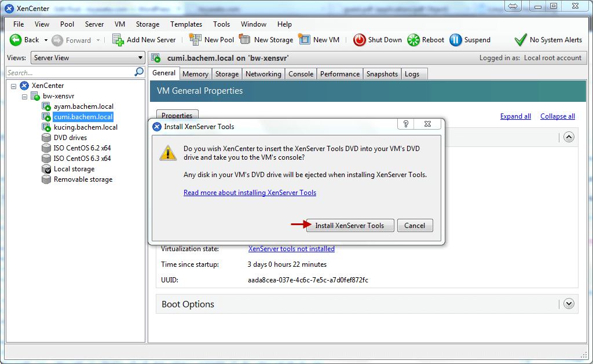Close the Install XenServer Tools dialog

tap(428, 124)
